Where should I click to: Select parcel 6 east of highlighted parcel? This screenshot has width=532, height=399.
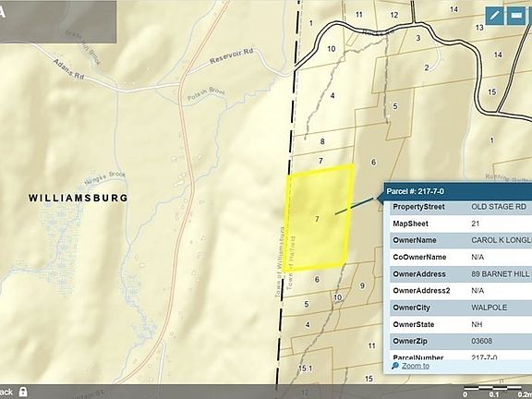(373, 163)
